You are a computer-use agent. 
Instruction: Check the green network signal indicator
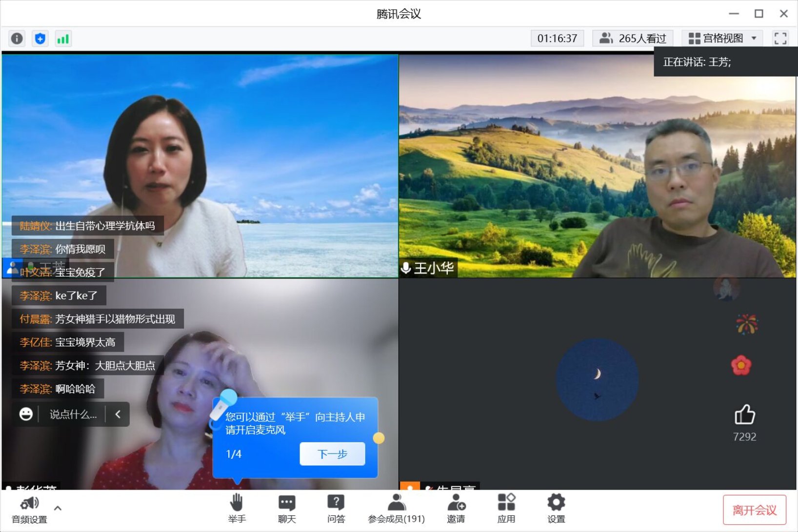[63, 39]
